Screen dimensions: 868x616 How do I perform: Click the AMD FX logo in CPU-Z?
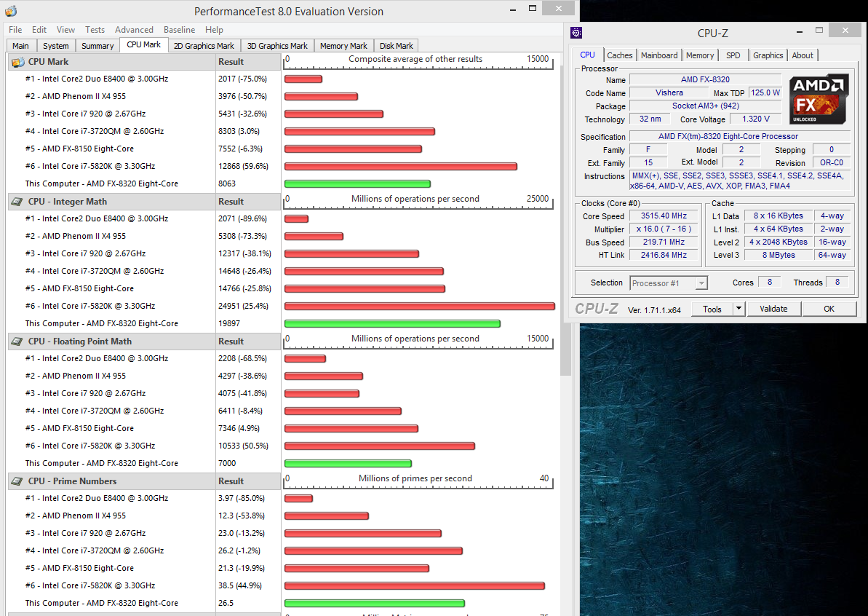[819, 99]
